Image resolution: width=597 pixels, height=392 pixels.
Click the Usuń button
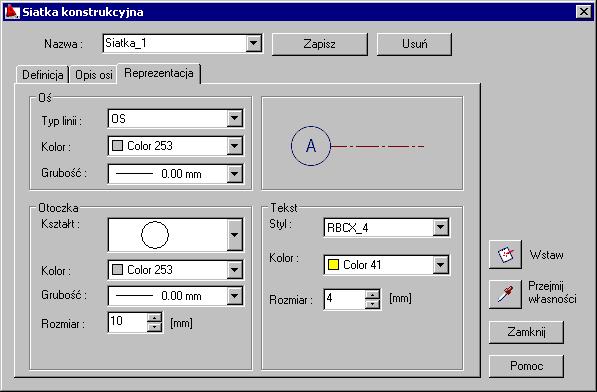pyautogui.click(x=414, y=44)
